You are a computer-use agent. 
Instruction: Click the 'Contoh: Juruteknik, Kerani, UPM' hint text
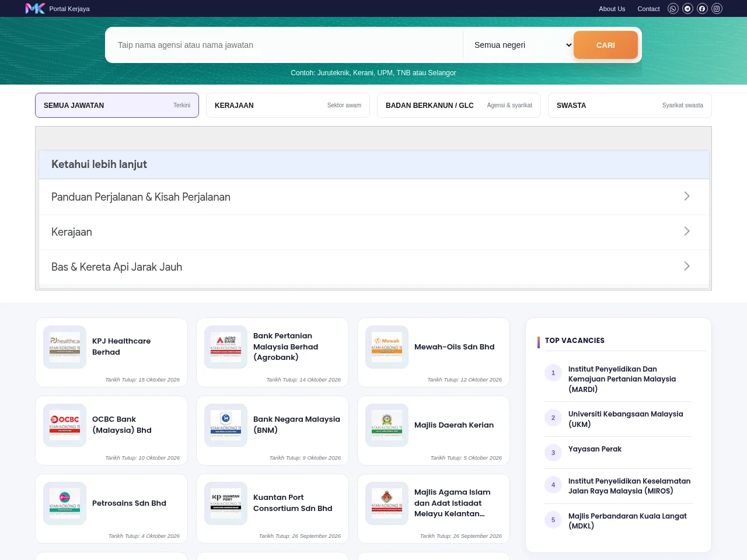(373, 73)
